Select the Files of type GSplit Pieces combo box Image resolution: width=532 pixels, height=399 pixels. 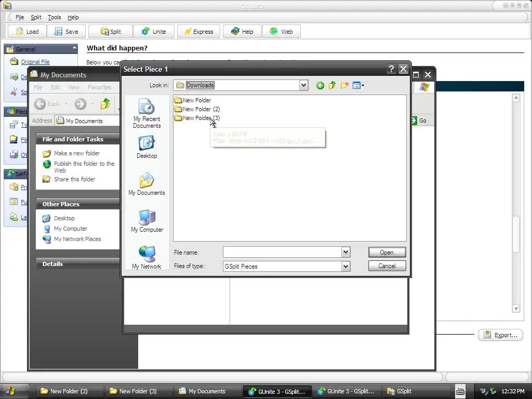286,267
